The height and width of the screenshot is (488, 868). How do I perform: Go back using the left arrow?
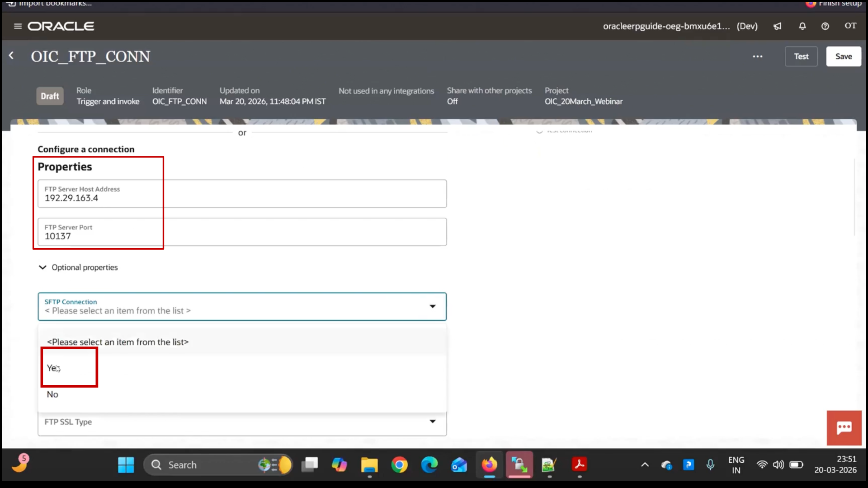click(11, 56)
